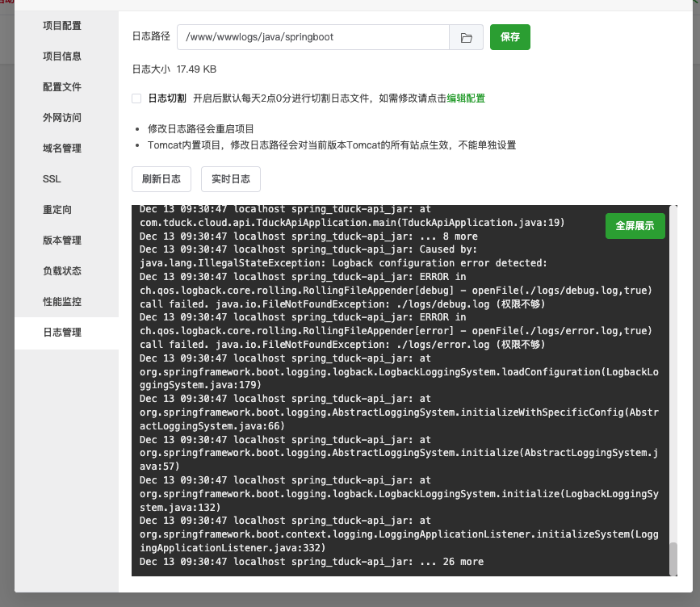Open 外网访问 in the sidebar
The height and width of the screenshot is (607, 700).
point(62,118)
